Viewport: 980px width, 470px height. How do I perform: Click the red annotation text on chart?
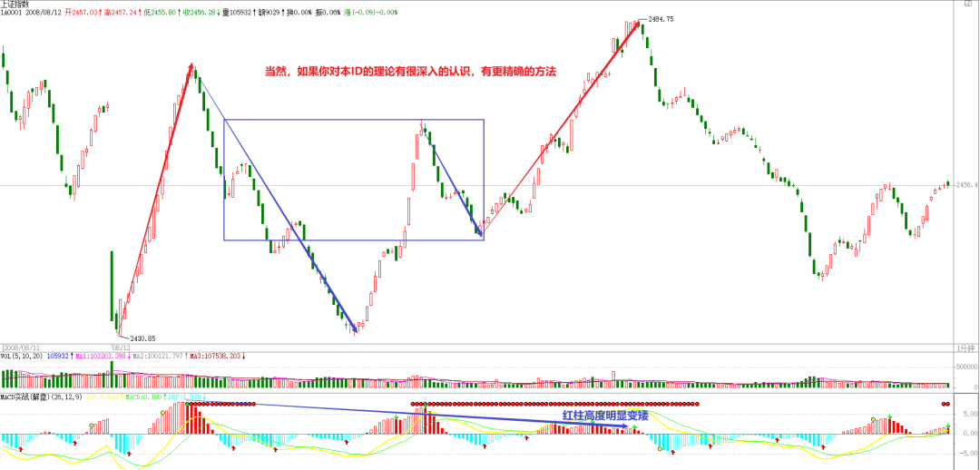[x=409, y=71]
